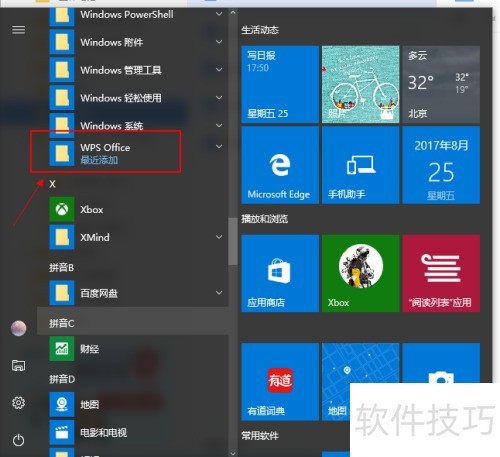Click the app list scrollbar thumb

tap(233, 242)
